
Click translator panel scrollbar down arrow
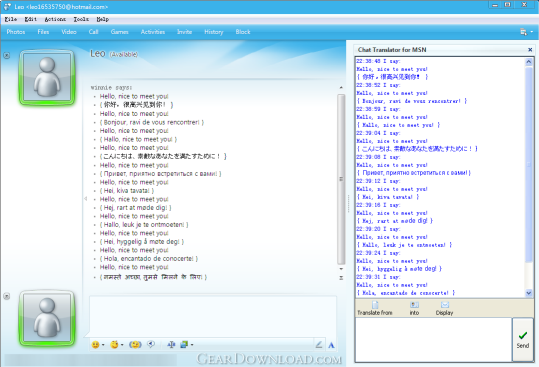(x=529, y=293)
